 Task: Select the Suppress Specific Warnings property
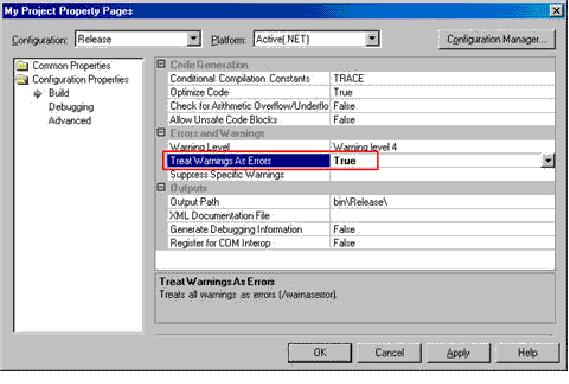tap(249, 174)
